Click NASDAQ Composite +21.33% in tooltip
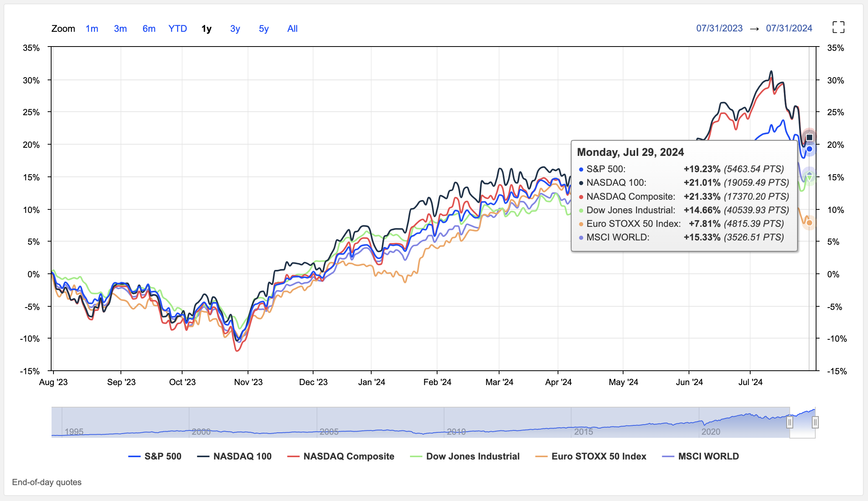868x501 pixels. point(702,197)
